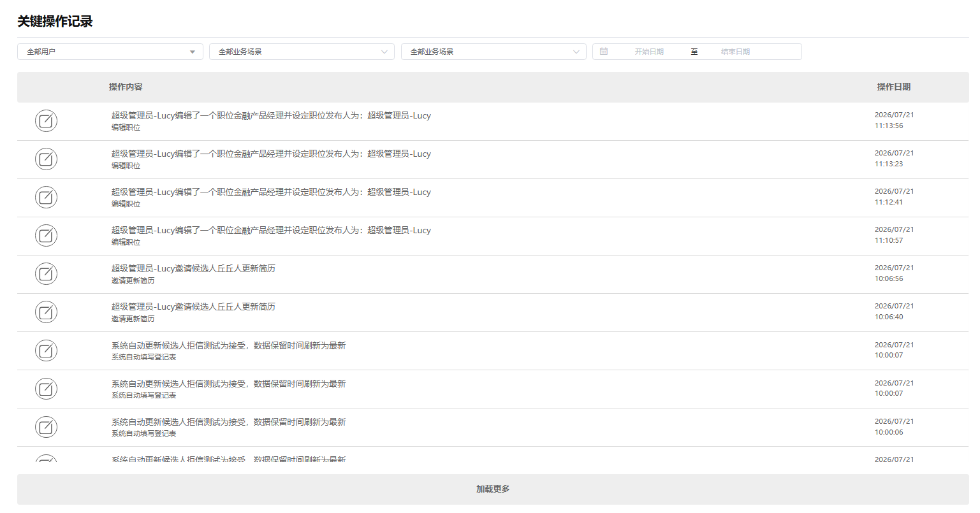Select the 系统自动更新候选人 description logged at 10:00:06

228,422
